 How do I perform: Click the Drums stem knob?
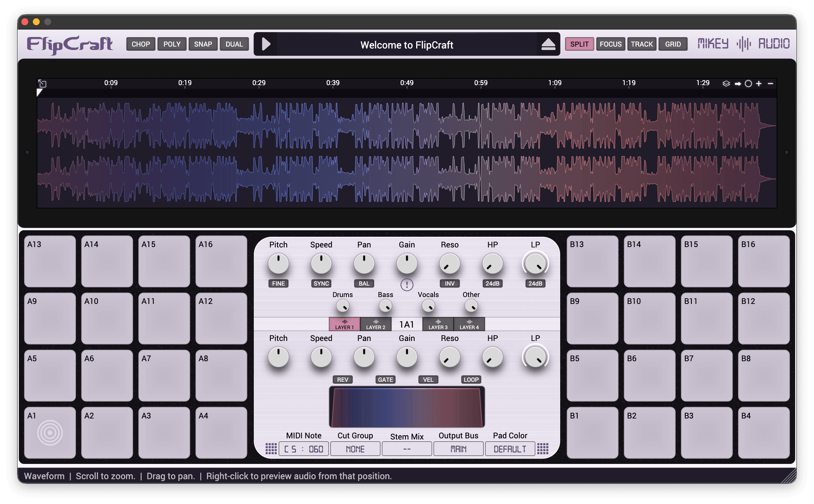pos(342,306)
